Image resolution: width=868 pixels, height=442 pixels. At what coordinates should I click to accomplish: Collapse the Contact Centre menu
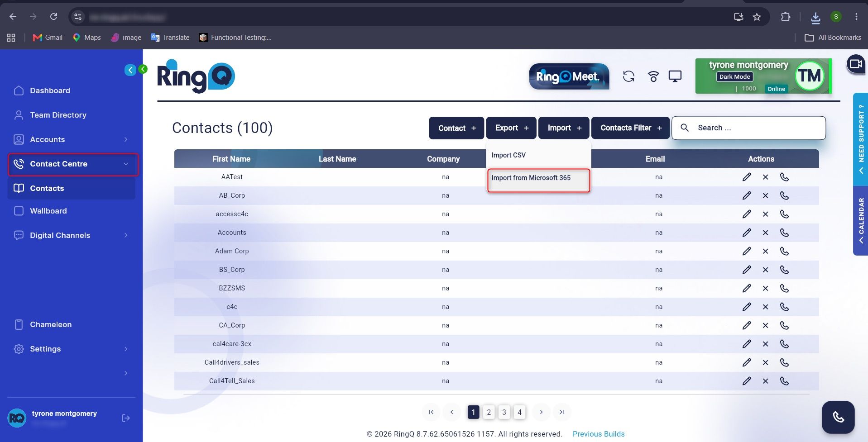click(73, 164)
